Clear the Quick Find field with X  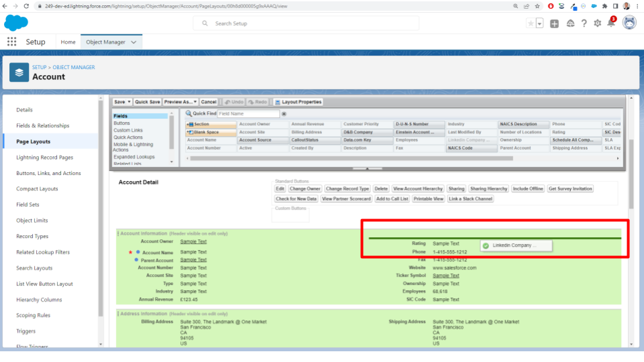[284, 114]
